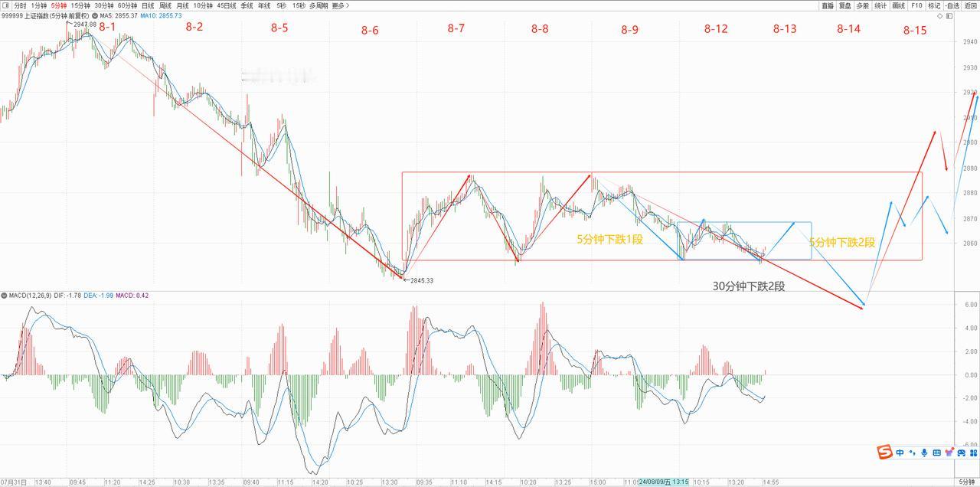Viewport: 980px width, 487px height.
Task: Open the 多周期 multi-period view
Action: [x=319, y=5]
